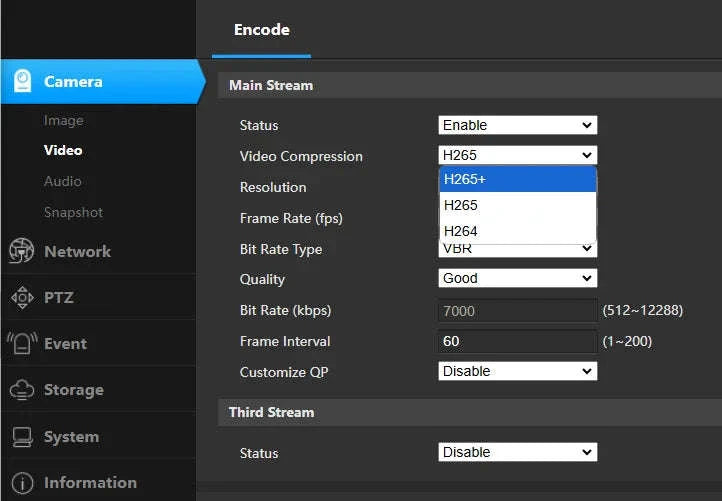Select the PTZ directional arrows icon
Image resolution: width=722 pixels, height=501 pixels.
click(x=22, y=297)
